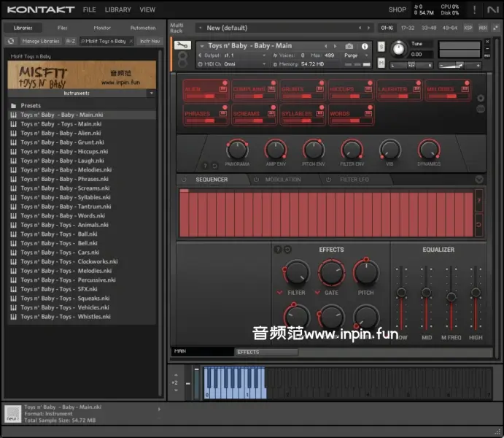Switch to the Files tab
Viewport: 504px width, 438px height.
point(63,28)
